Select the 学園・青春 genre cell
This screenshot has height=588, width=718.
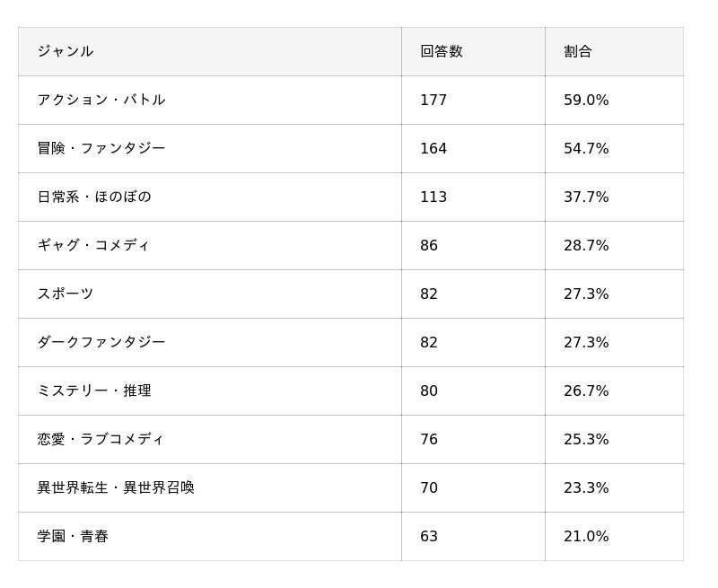pos(73,536)
